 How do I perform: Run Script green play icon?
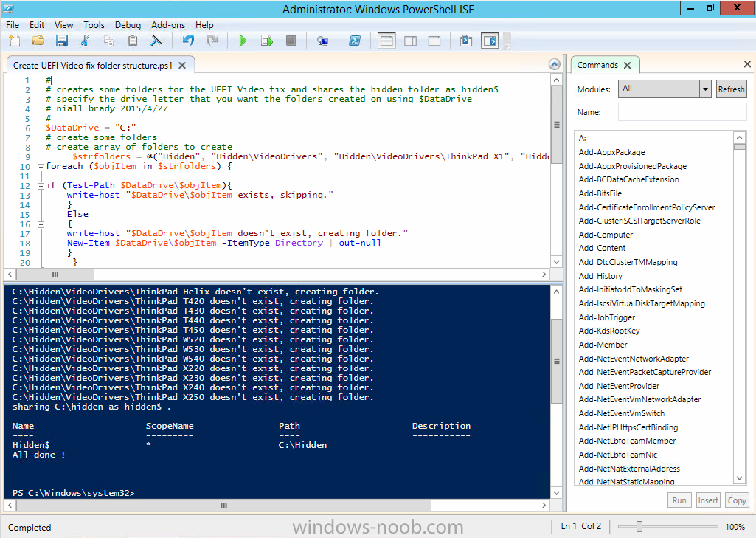click(243, 41)
